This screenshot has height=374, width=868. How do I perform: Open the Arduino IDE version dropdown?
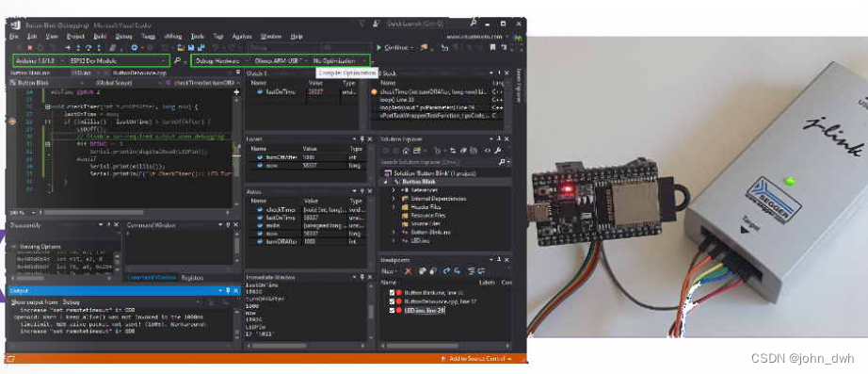[x=39, y=60]
